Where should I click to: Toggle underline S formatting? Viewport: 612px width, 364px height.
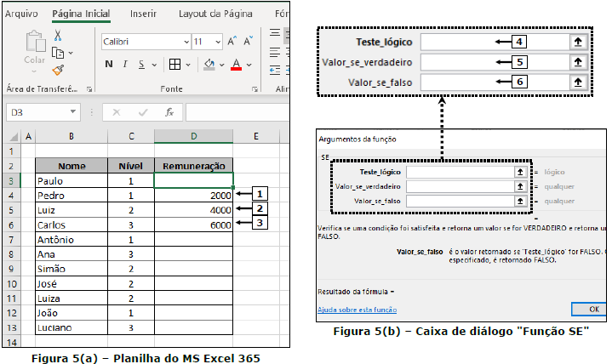tap(141, 65)
